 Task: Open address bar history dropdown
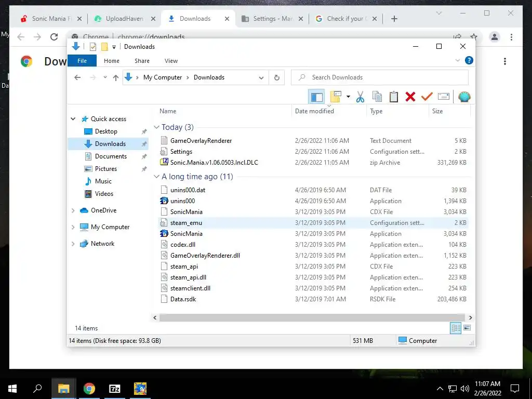(x=261, y=78)
